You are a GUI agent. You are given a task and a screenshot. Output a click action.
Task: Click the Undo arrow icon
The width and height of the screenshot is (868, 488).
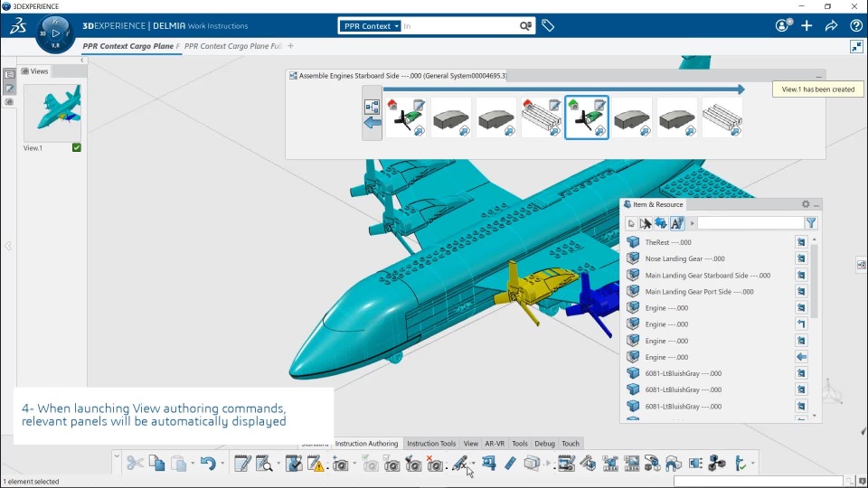tap(208, 463)
